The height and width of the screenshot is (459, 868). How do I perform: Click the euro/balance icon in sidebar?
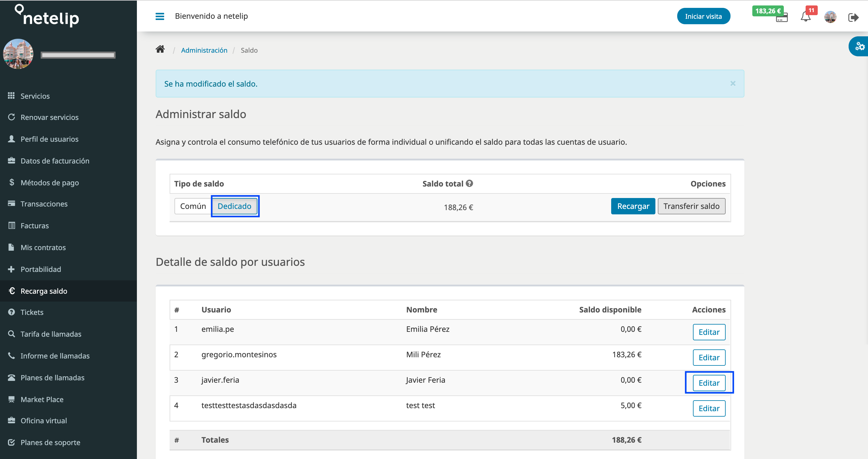[12, 290]
